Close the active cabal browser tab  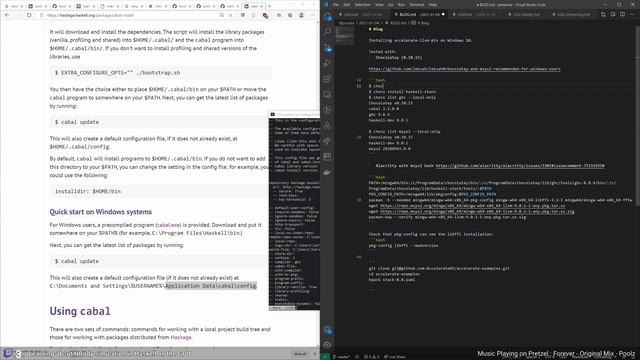[261, 6]
